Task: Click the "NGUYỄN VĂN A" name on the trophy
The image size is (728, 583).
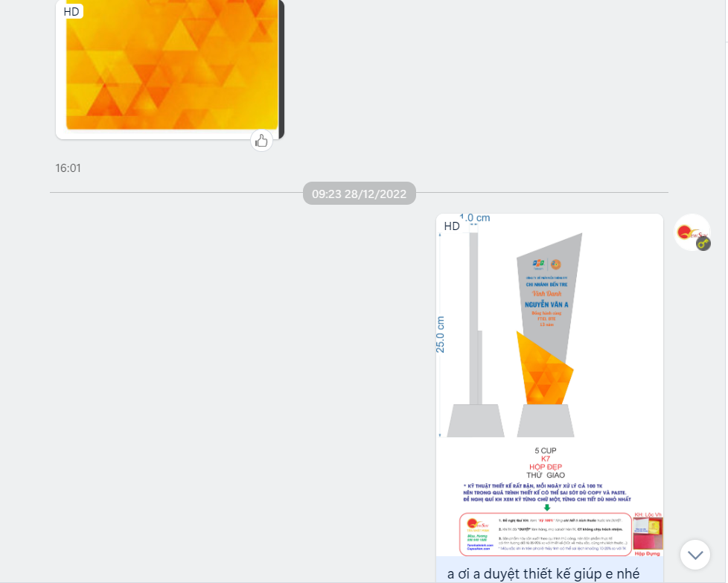Action: 546,304
